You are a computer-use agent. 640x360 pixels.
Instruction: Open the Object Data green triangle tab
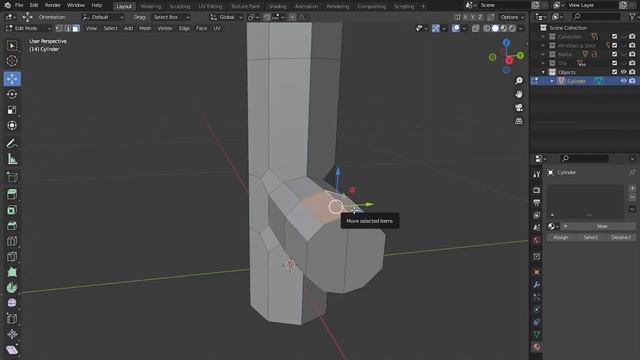point(536,334)
